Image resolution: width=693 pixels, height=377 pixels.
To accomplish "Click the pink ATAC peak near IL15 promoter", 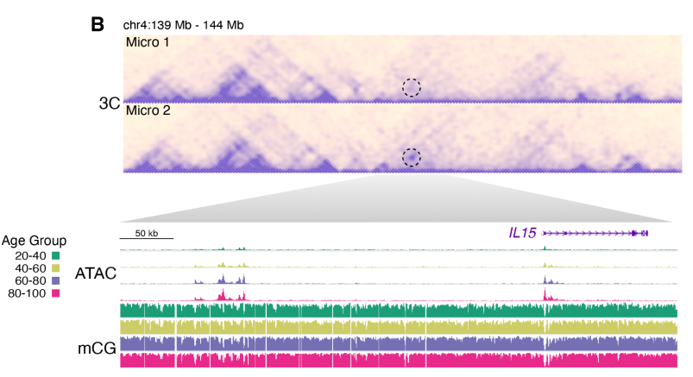I will click(x=545, y=295).
